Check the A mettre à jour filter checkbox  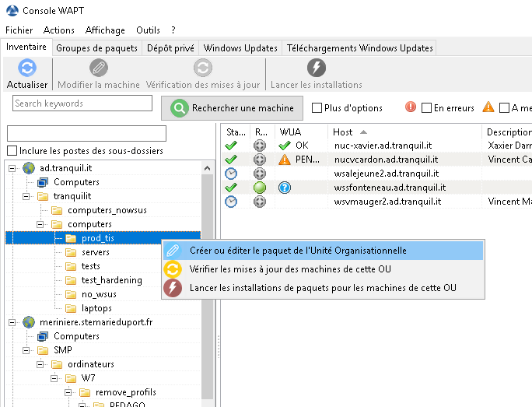pyautogui.click(x=505, y=108)
